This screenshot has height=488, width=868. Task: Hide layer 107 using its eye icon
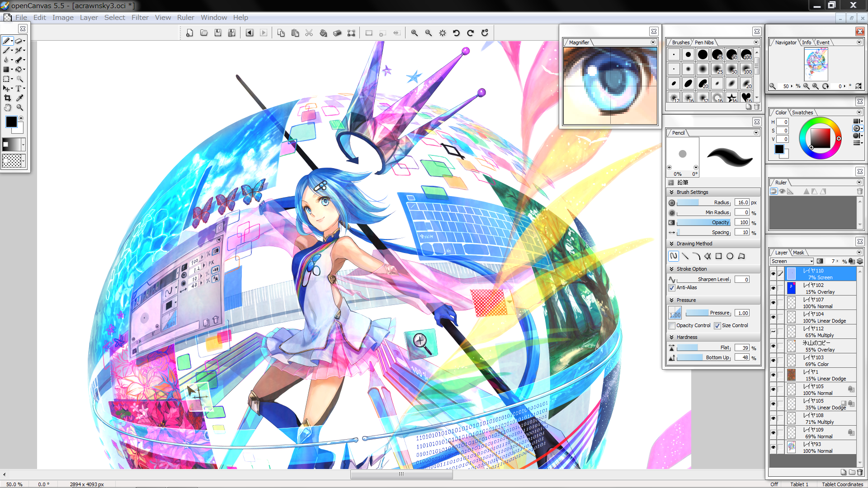tap(773, 303)
